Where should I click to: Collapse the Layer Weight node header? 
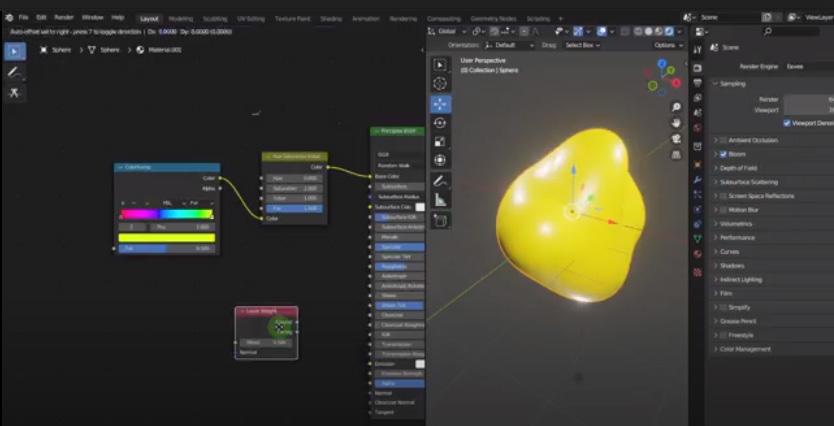pos(242,311)
